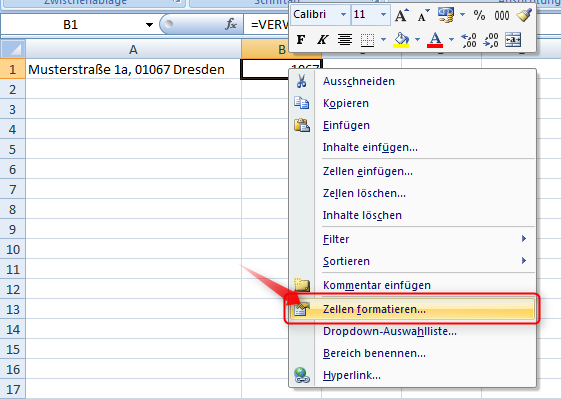The height and width of the screenshot is (399, 561).
Task: Open accounting format dropdown arrow
Action: pyautogui.click(x=462, y=15)
